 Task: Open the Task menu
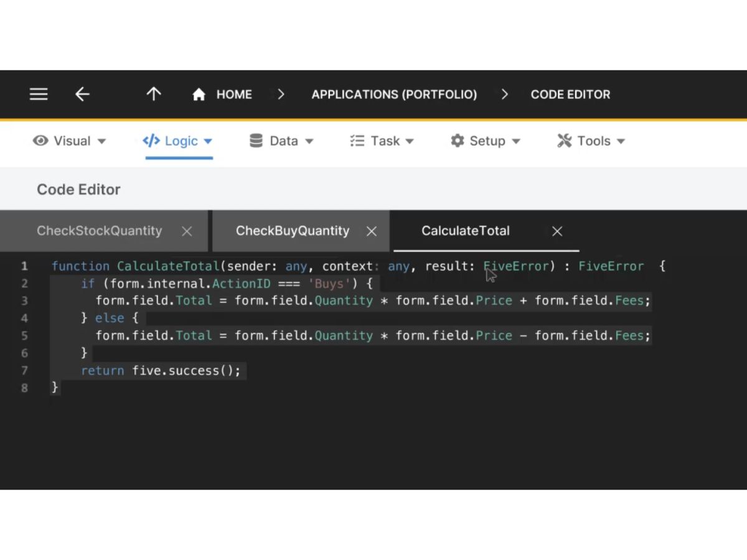(382, 141)
